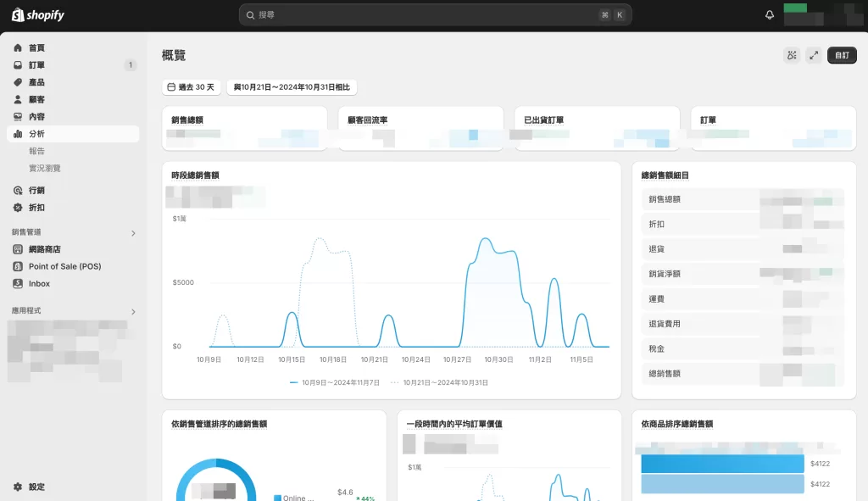This screenshot has height=501, width=868.
Task: Select 報告 under 分析
Action: [x=36, y=151]
